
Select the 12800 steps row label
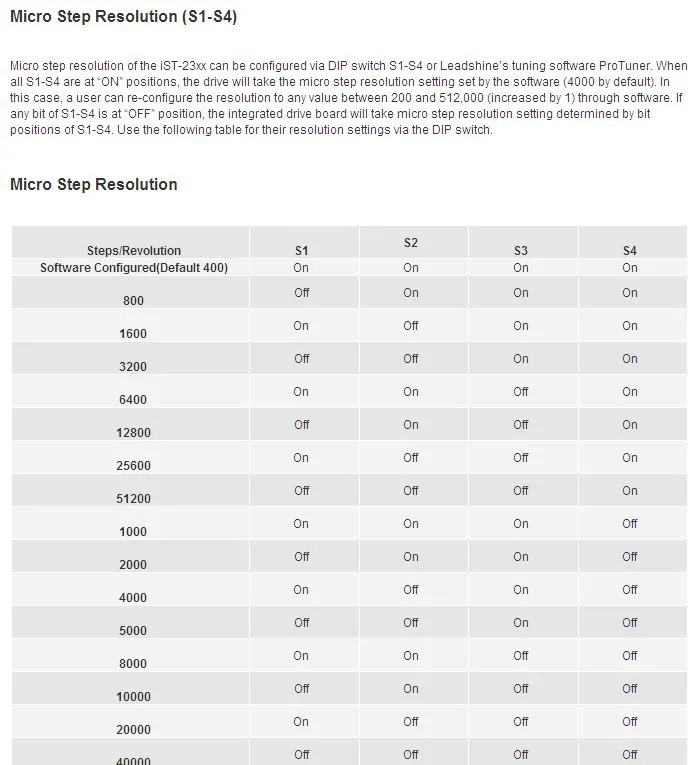click(133, 433)
